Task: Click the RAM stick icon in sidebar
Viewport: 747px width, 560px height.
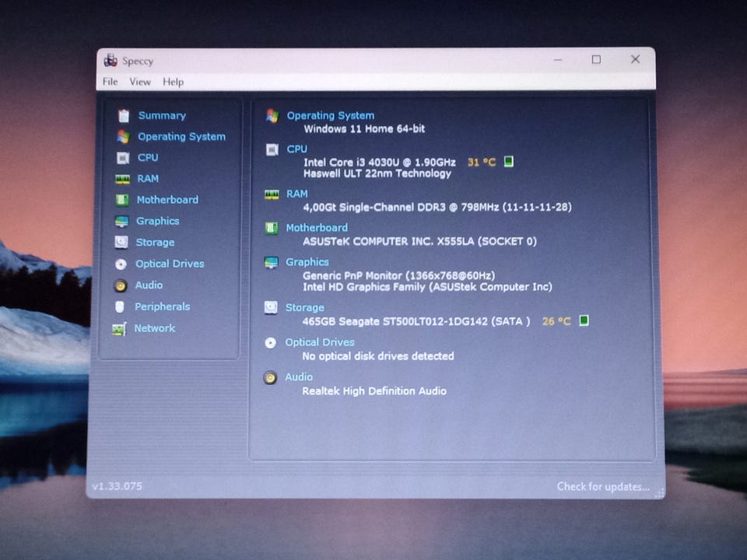Action: [x=122, y=179]
